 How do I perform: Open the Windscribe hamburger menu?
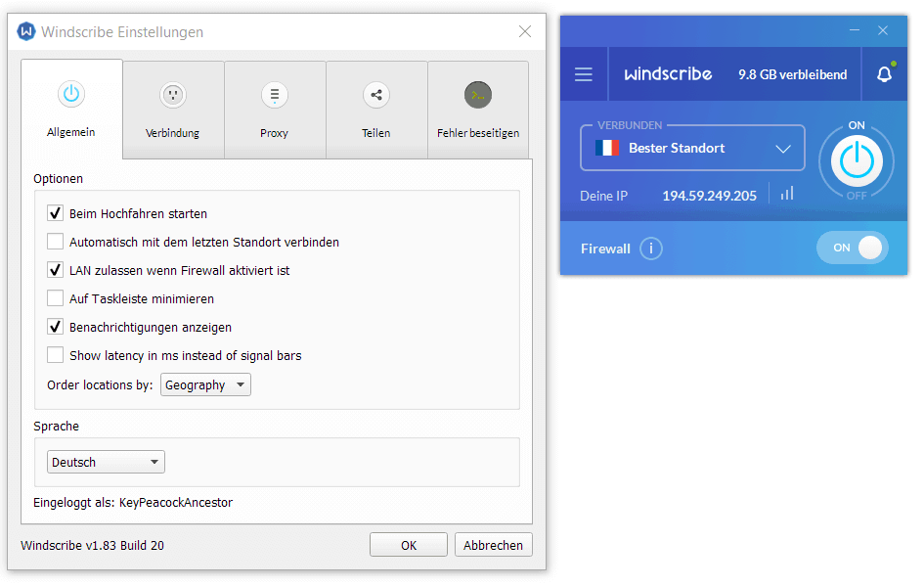584,74
